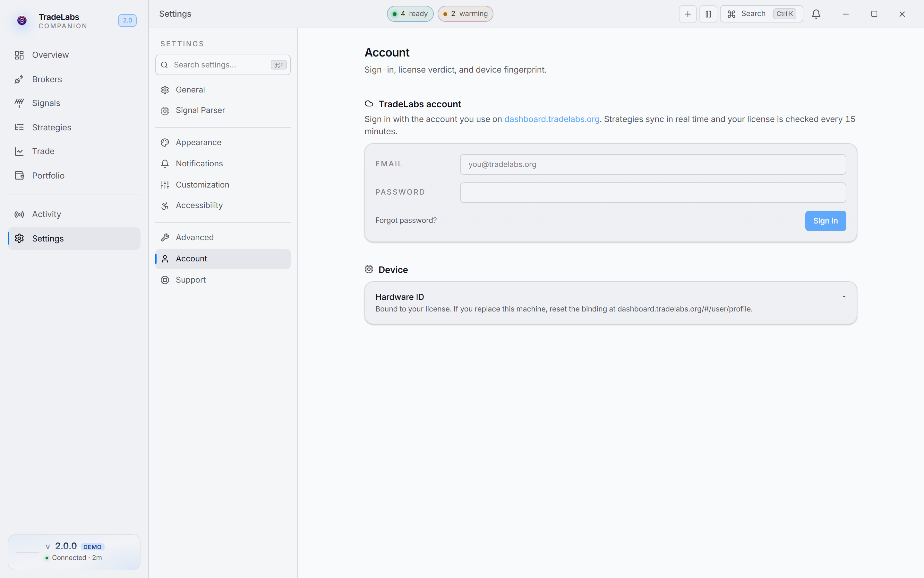Click the Forgot password? link

(406, 221)
